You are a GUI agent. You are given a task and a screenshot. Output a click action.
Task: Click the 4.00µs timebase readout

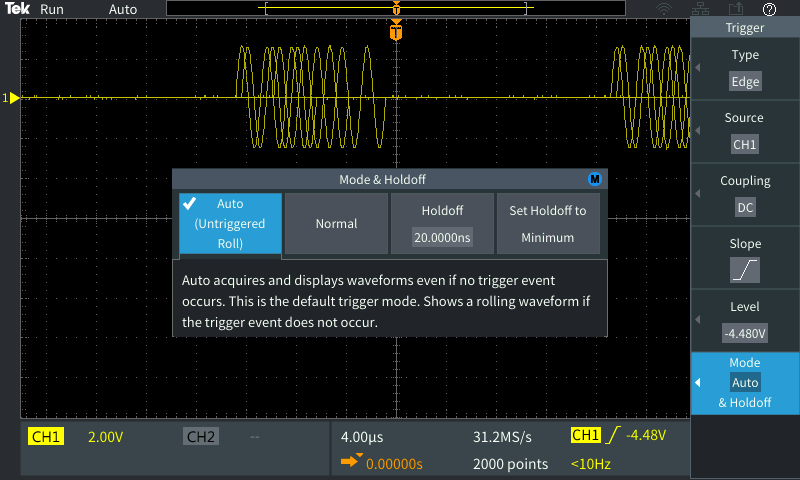pos(362,437)
